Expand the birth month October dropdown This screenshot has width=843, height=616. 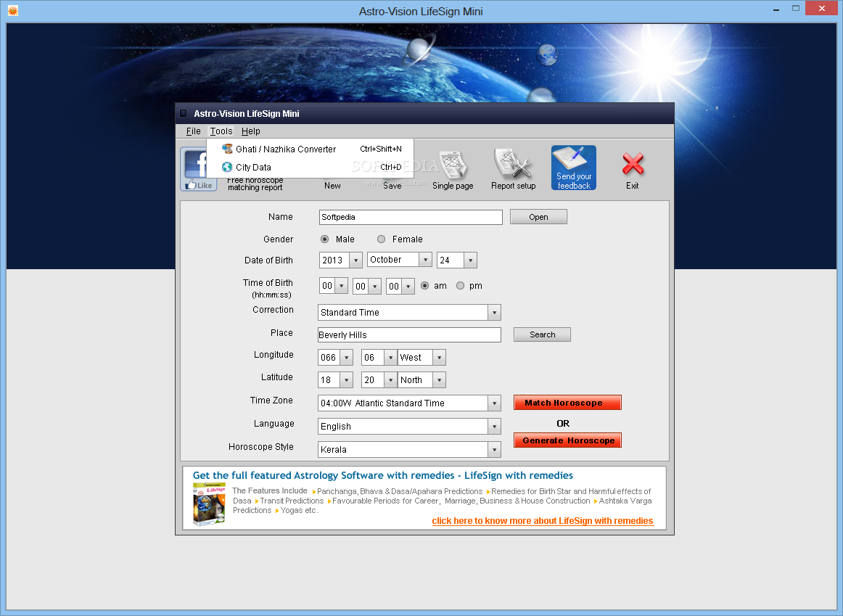pyautogui.click(x=425, y=260)
